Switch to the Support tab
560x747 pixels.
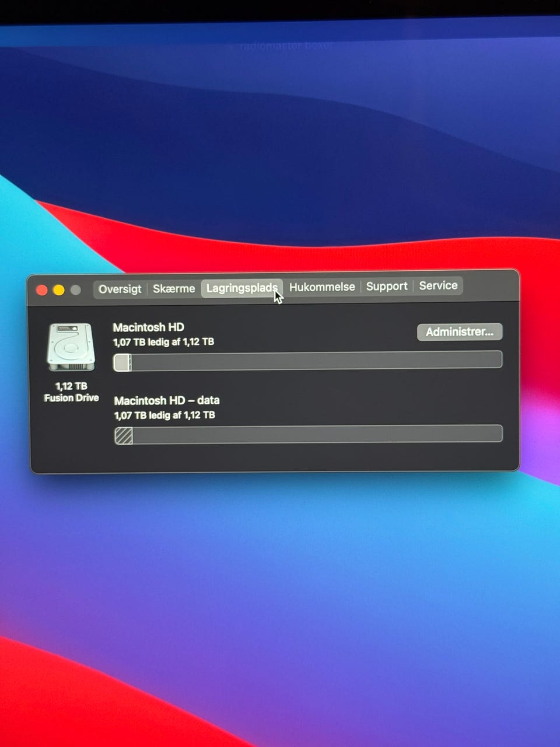pyautogui.click(x=387, y=287)
